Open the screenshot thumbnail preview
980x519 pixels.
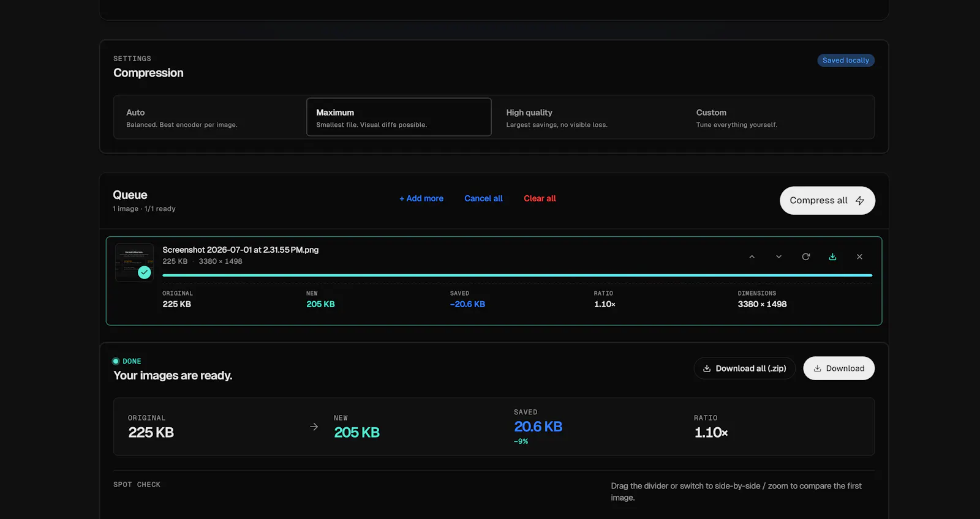tap(134, 262)
